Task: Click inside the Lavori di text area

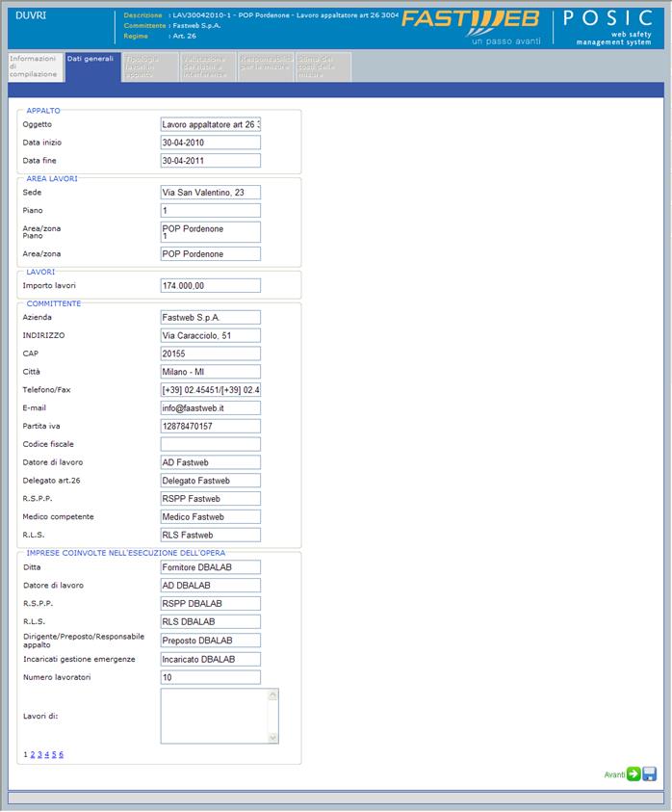Action: pyautogui.click(x=215, y=717)
